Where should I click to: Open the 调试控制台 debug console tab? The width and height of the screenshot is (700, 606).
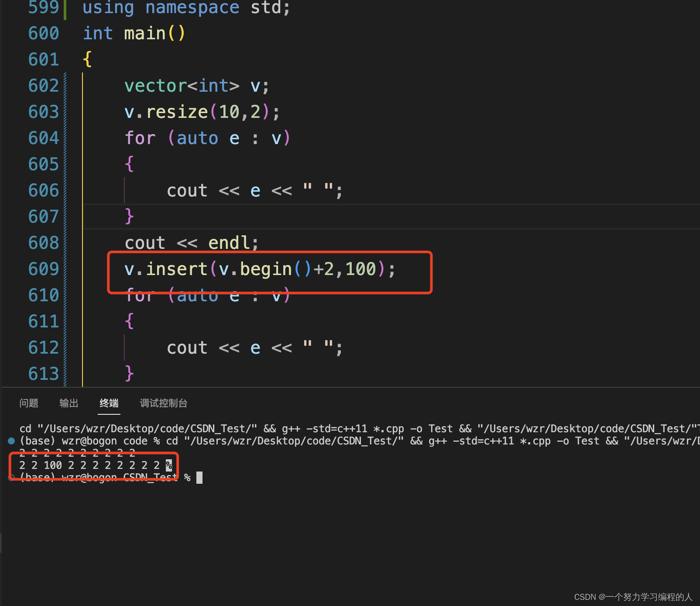click(x=164, y=403)
